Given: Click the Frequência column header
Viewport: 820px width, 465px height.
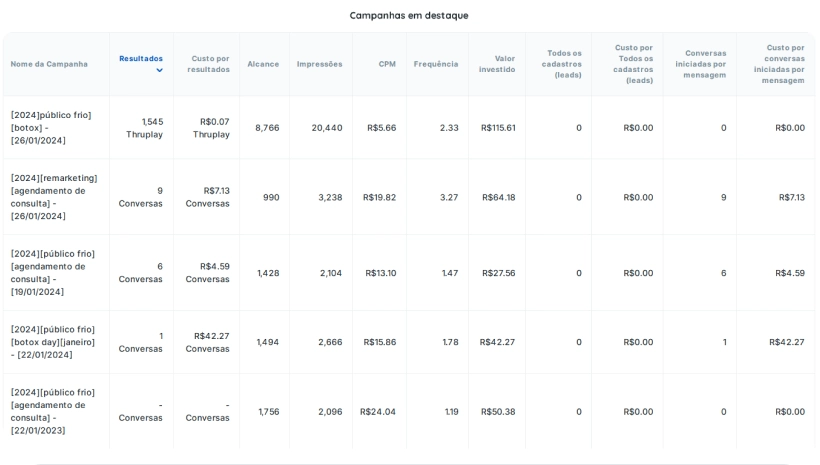Looking at the screenshot, I should point(436,64).
